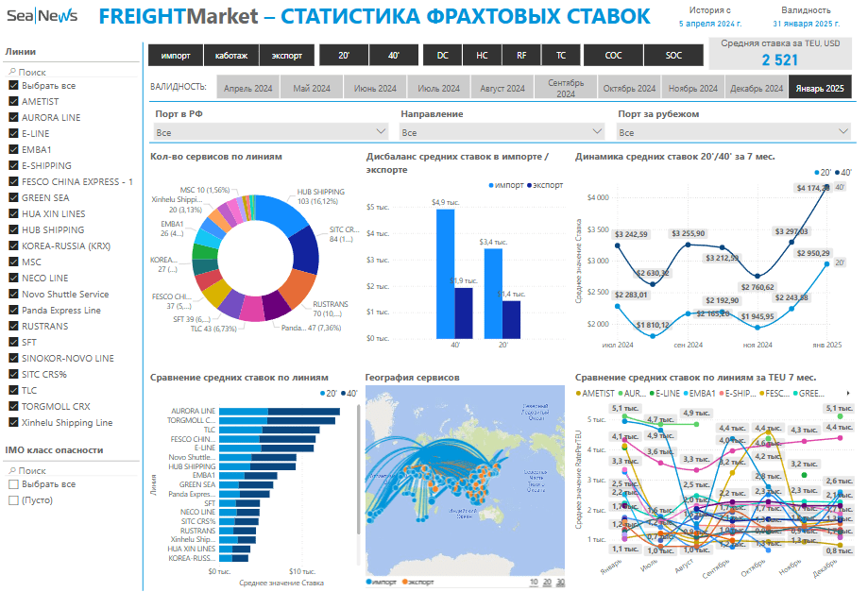Click the average rate value 2 521

[780, 59]
